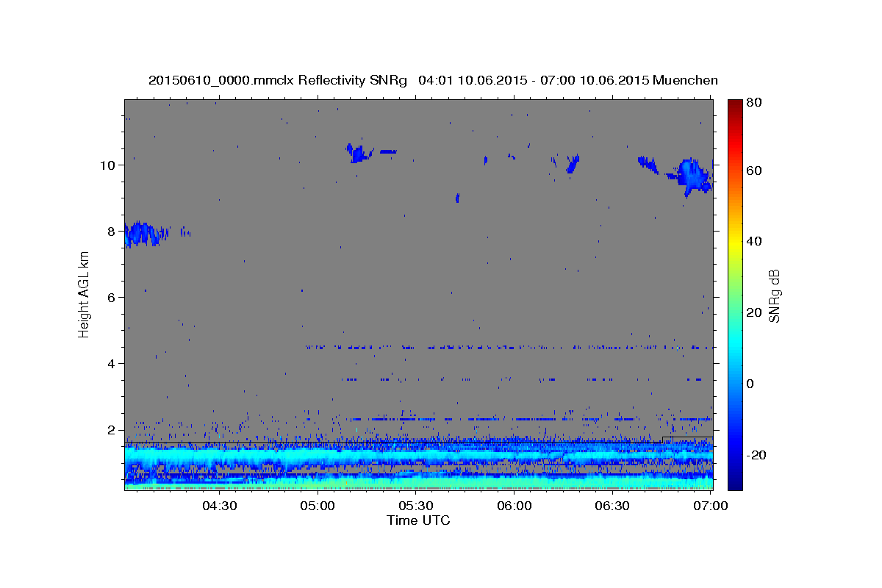Click the 07:00 time tick label
The height and width of the screenshot is (588, 882).
click(710, 506)
